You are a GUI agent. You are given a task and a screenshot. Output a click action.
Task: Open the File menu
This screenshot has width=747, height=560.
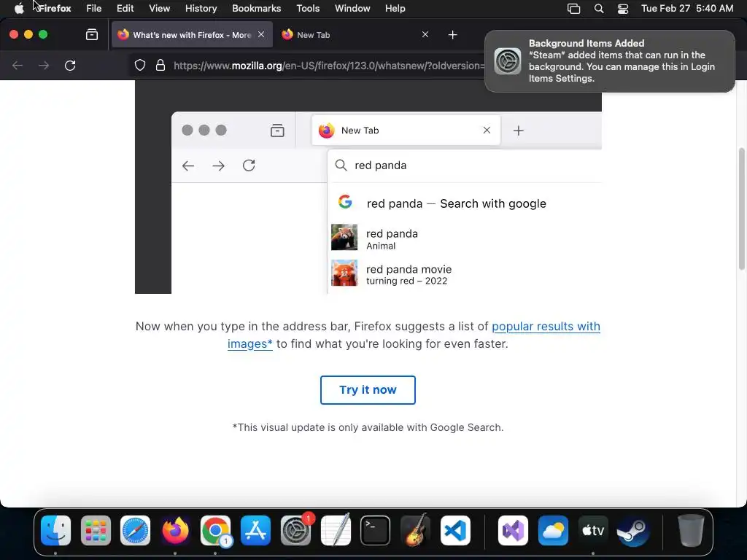[94, 9]
